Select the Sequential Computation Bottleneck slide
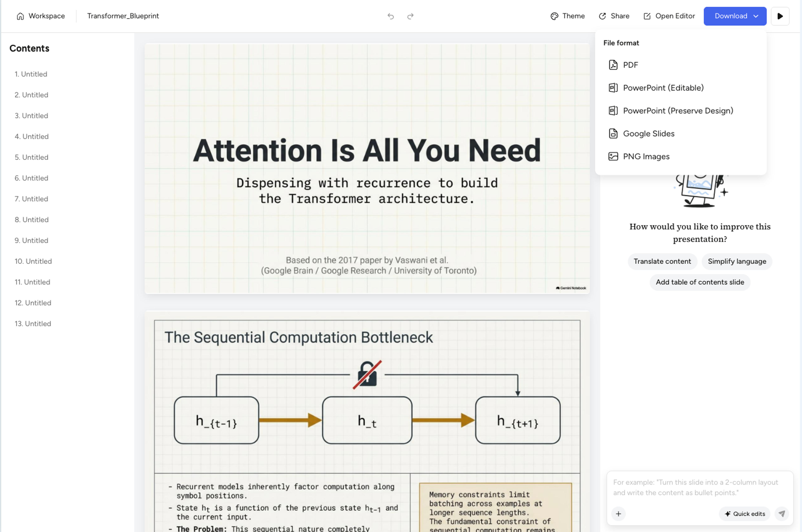The image size is (802, 532). pyautogui.click(x=367, y=421)
